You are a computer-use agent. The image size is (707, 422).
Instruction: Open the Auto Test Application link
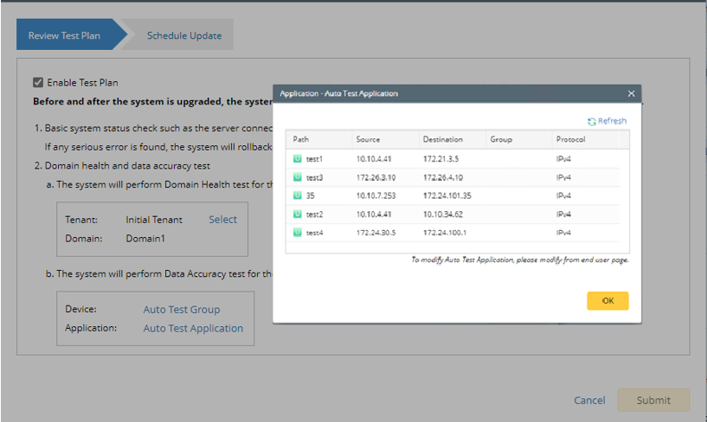(x=193, y=328)
